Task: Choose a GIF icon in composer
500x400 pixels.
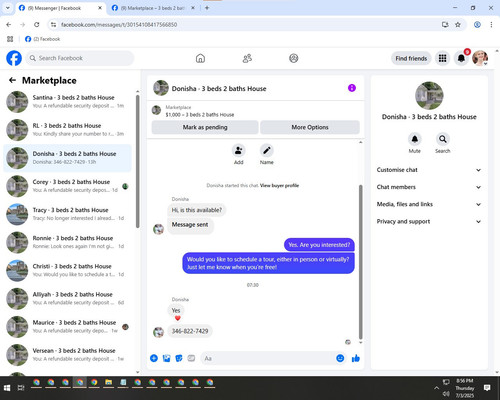Action: [191, 358]
